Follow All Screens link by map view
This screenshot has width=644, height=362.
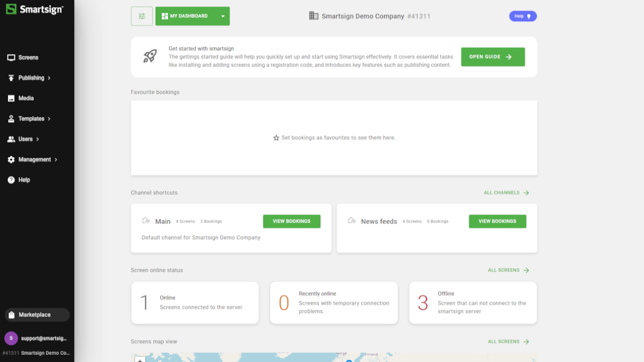pyautogui.click(x=509, y=341)
